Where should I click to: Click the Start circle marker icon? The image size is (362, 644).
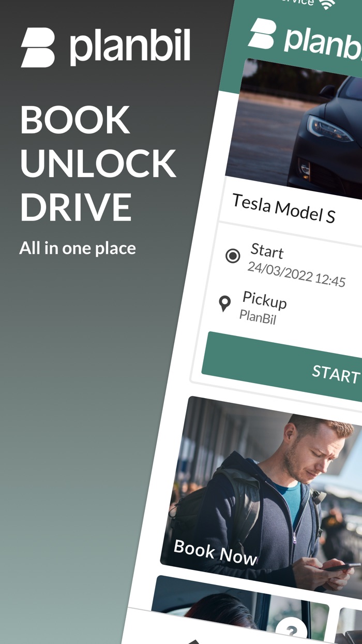(233, 255)
